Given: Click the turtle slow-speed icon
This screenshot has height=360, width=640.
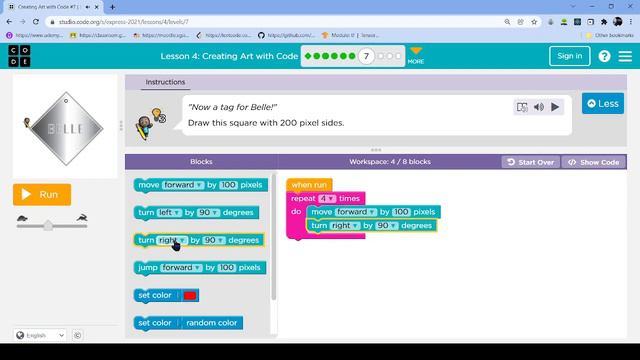Looking at the screenshot, I should pyautogui.click(x=22, y=218).
